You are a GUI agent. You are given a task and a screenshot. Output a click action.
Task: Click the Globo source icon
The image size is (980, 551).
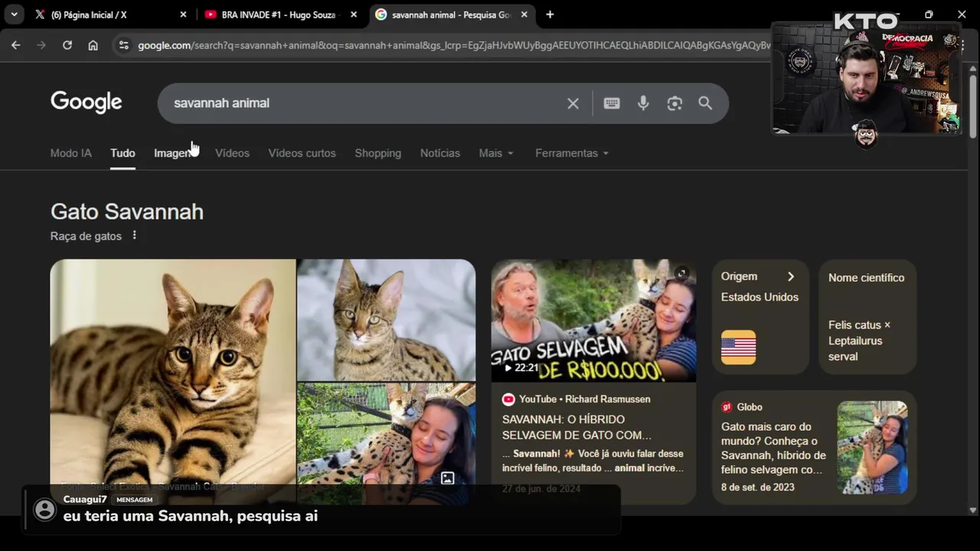point(727,407)
